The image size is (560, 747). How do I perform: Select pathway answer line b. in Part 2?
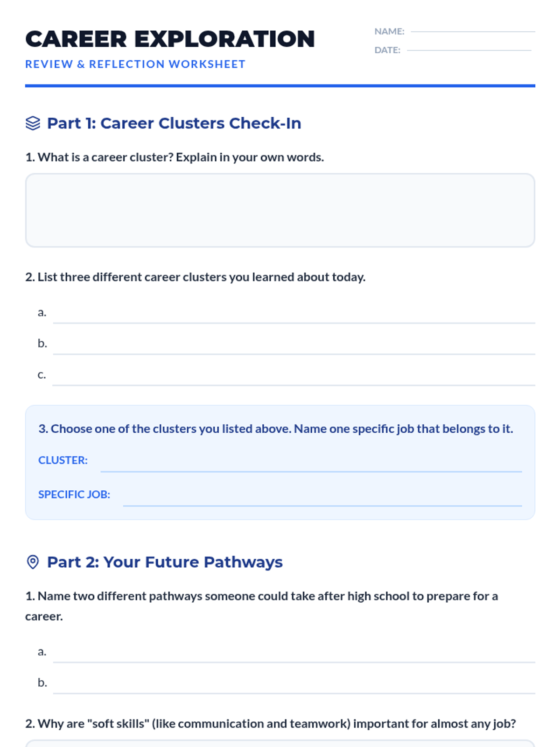point(294,688)
